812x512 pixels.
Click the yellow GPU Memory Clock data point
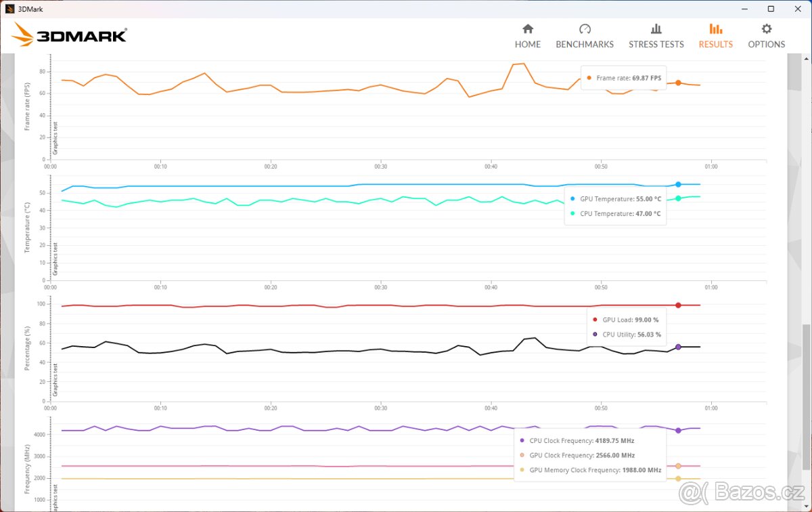click(678, 479)
